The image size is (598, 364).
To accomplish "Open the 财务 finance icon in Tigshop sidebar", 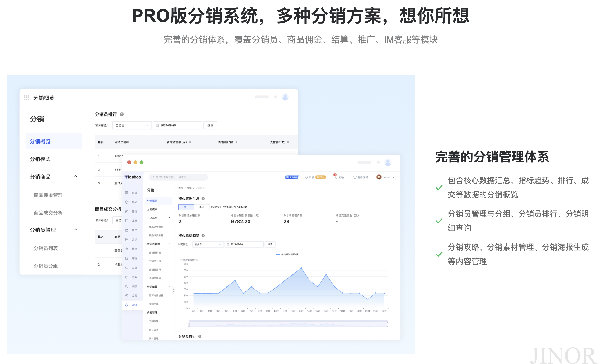I will 127,277.
